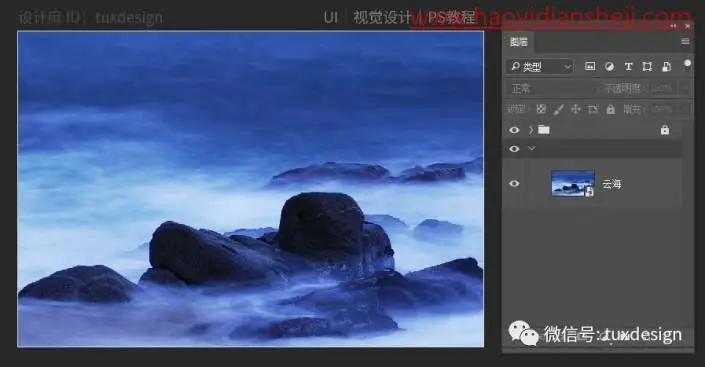The image size is (705, 367).
Task: Select the folder icon of the locked group
Action: pos(544,130)
